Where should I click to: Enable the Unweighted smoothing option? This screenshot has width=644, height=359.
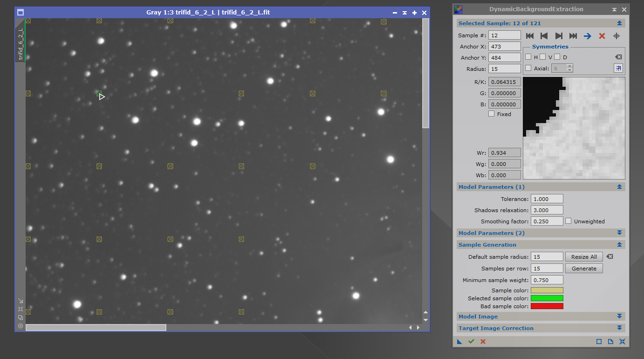(x=568, y=221)
